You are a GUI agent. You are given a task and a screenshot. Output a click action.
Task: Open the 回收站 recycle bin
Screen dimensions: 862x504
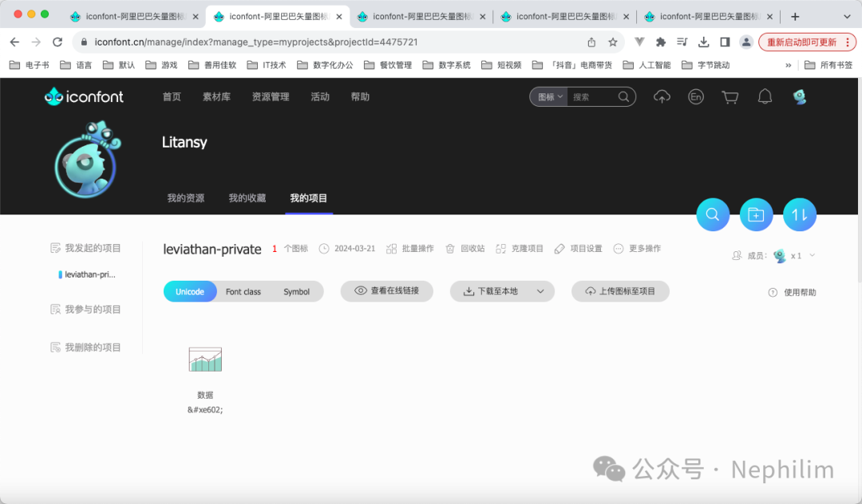pyautogui.click(x=465, y=249)
